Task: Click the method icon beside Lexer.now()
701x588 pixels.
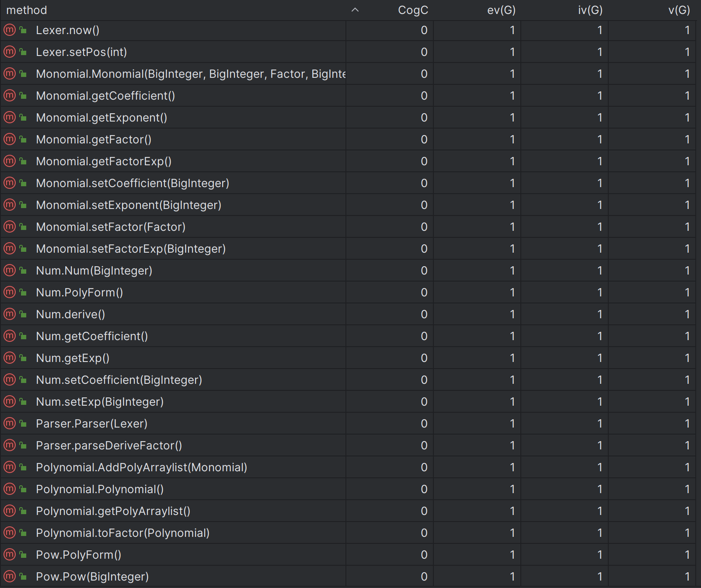Action: click(10, 30)
